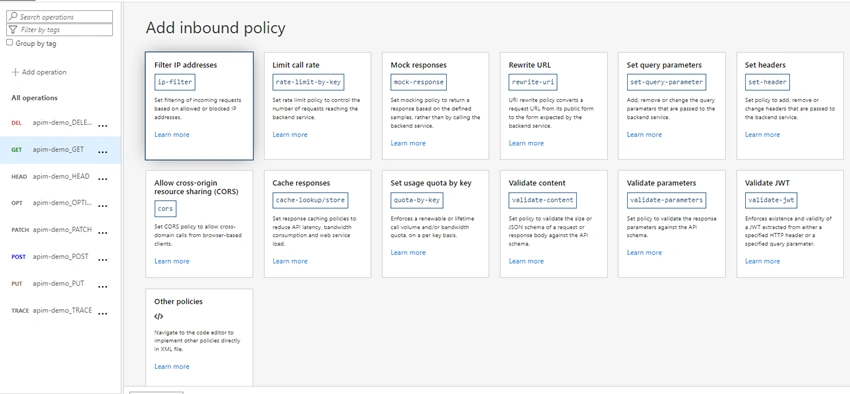Click the cors code tag
Screen dimensions: 850x394
(165, 209)
